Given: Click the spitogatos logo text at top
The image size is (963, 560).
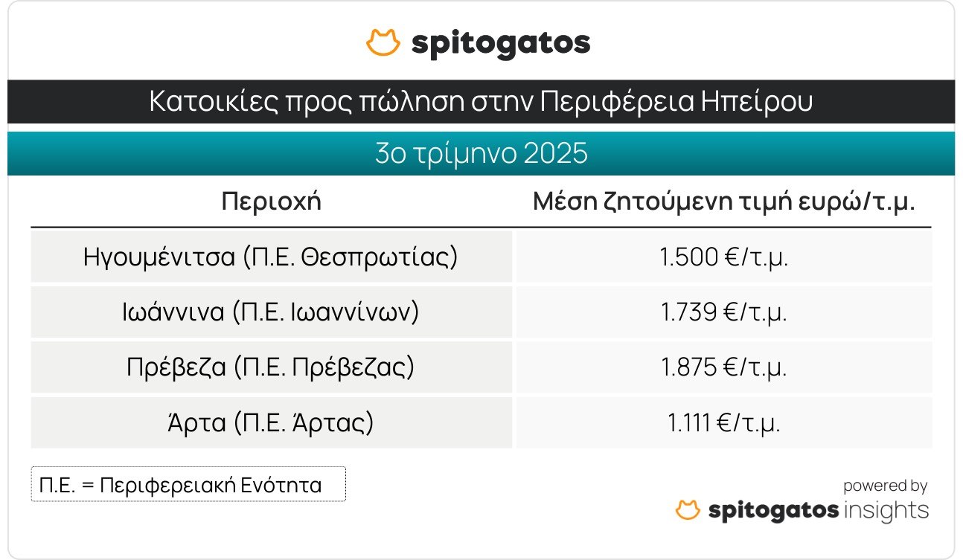Looking at the screenshot, I should 501,44.
